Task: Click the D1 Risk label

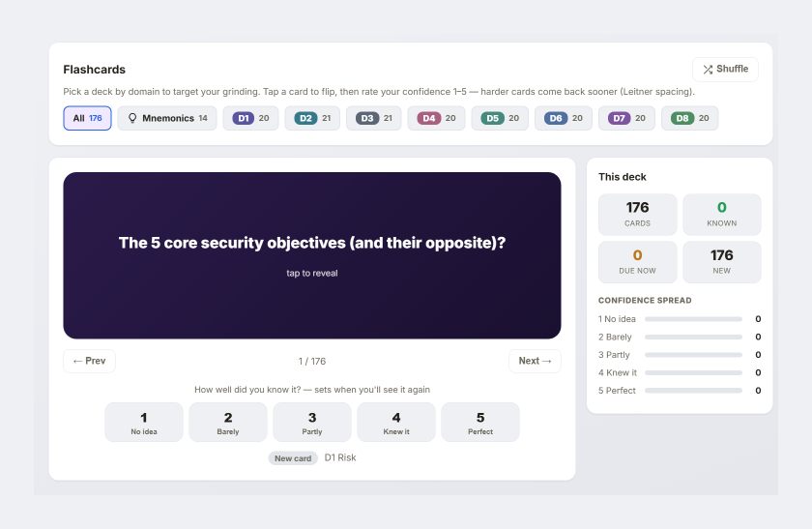Action: coord(340,457)
